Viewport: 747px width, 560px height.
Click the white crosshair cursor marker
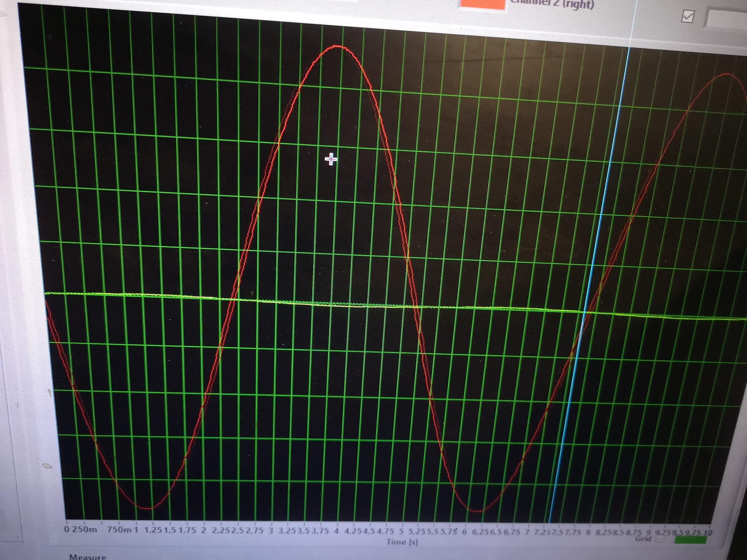[x=331, y=159]
